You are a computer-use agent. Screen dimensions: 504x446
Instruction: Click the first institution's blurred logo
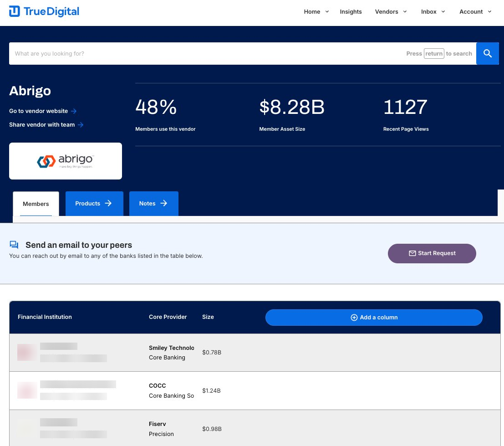(26, 353)
